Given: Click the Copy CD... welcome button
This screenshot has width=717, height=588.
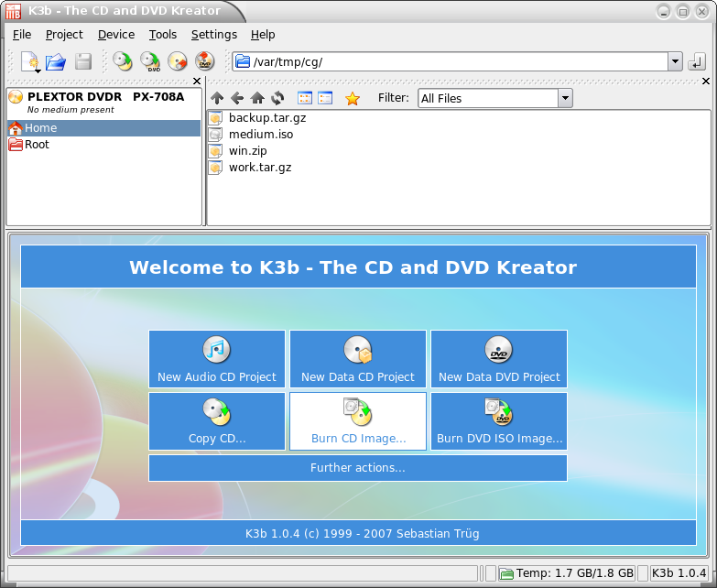Looking at the screenshot, I should [217, 421].
